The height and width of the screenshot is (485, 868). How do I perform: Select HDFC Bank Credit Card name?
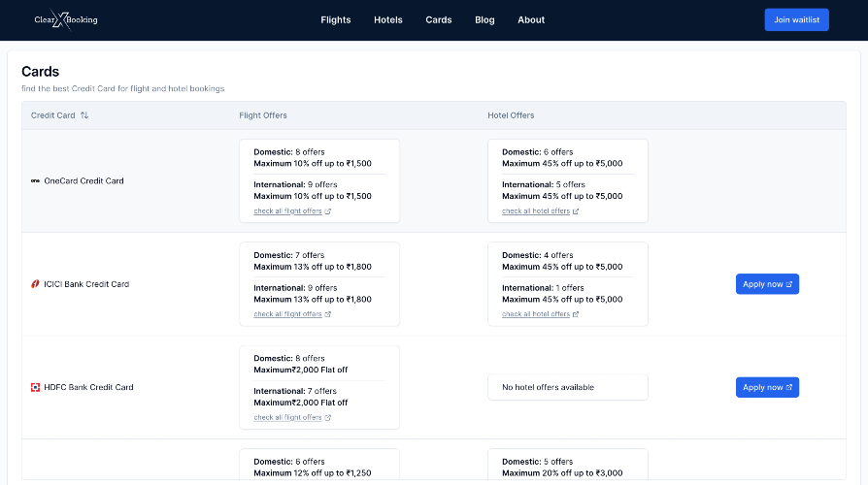point(88,387)
